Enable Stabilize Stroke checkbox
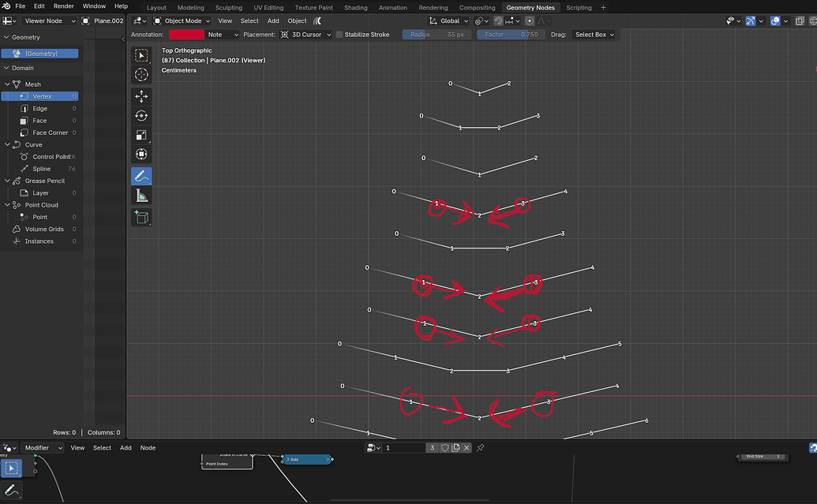 pyautogui.click(x=339, y=35)
